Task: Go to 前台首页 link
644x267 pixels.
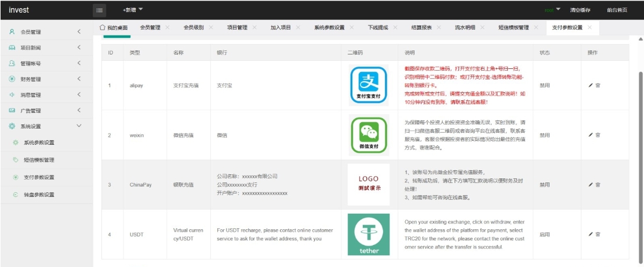Action: (617, 10)
